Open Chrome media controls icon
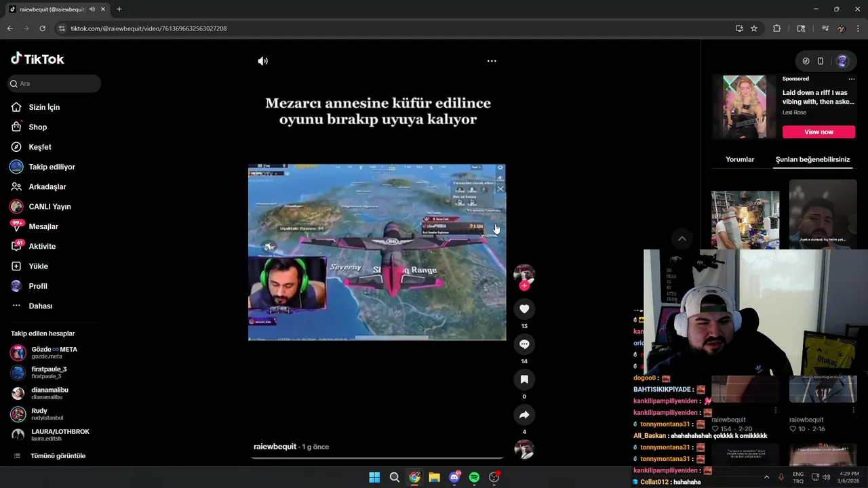This screenshot has height=488, width=868. (x=825, y=28)
